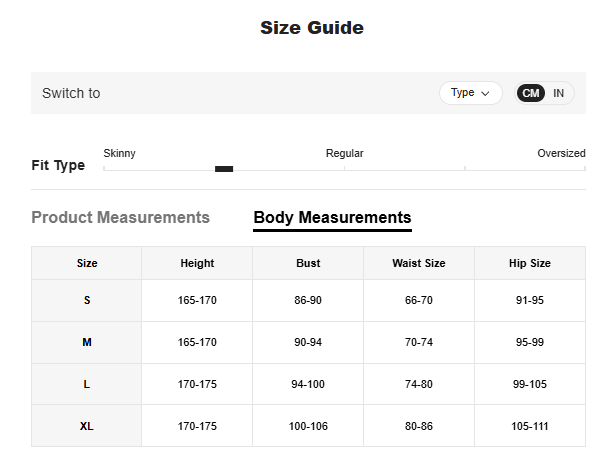Select the L size row label
Image resolution: width=611 pixels, height=454 pixels.
pos(87,384)
